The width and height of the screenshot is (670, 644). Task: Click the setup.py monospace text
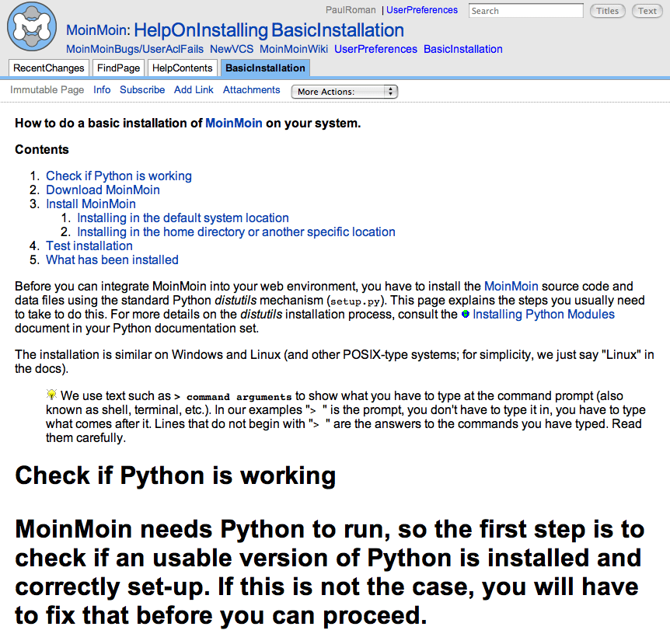pos(355,301)
